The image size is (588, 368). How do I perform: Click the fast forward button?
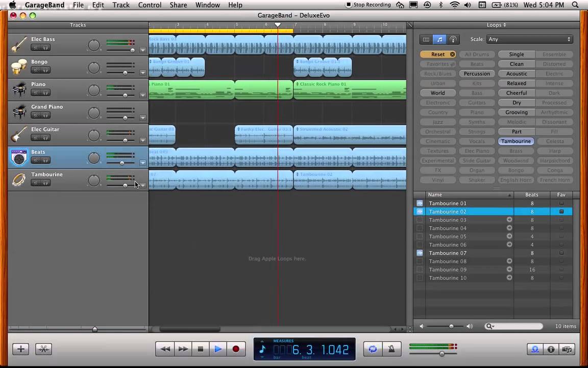(x=183, y=349)
